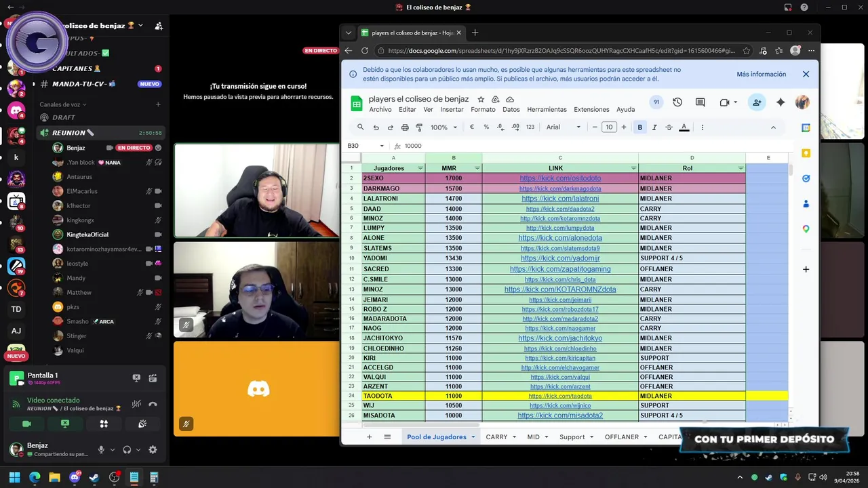Open the Archivo menu

click(380, 110)
